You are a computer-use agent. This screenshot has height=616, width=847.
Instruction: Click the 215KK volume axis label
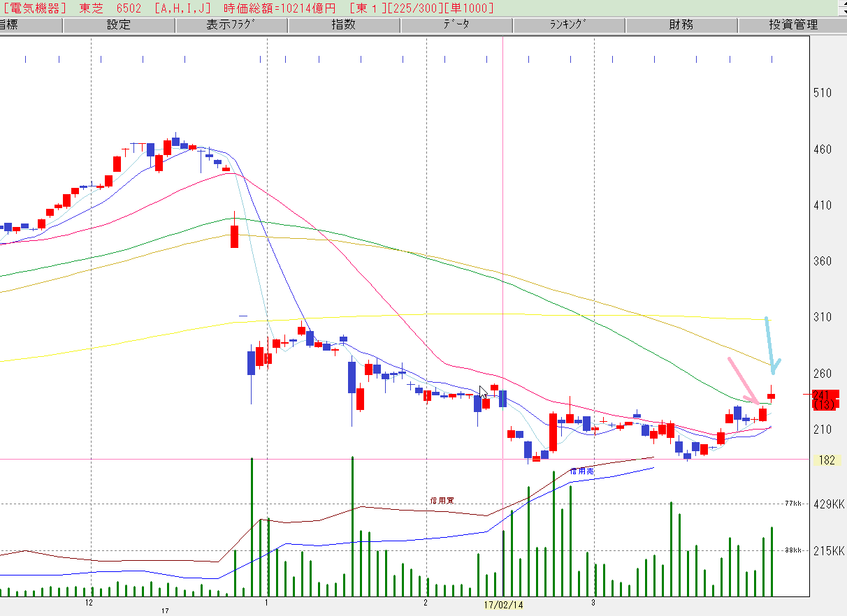click(x=828, y=550)
